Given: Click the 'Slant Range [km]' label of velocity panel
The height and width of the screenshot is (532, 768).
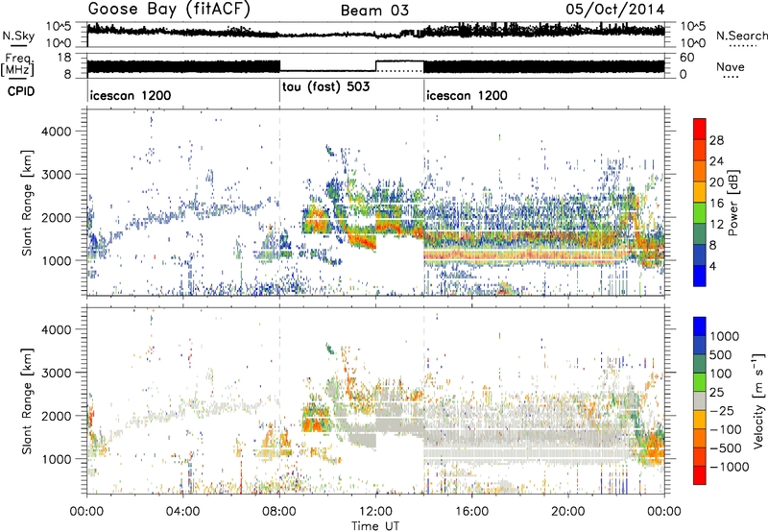Looking at the screenshot, I should pos(27,400).
